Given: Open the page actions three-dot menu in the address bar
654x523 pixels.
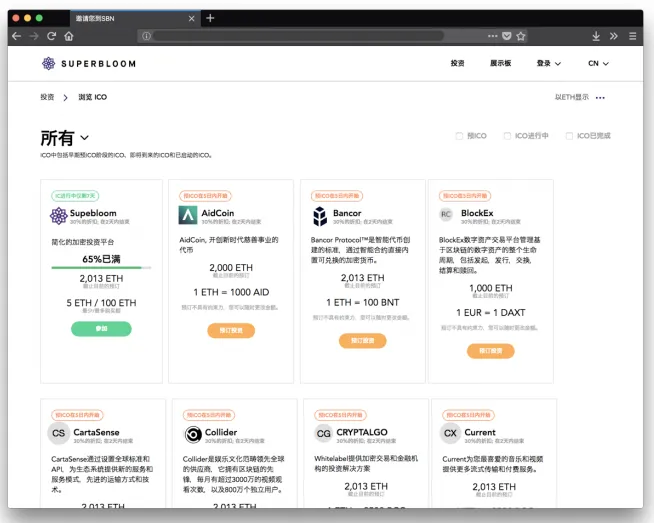Looking at the screenshot, I should [493, 36].
